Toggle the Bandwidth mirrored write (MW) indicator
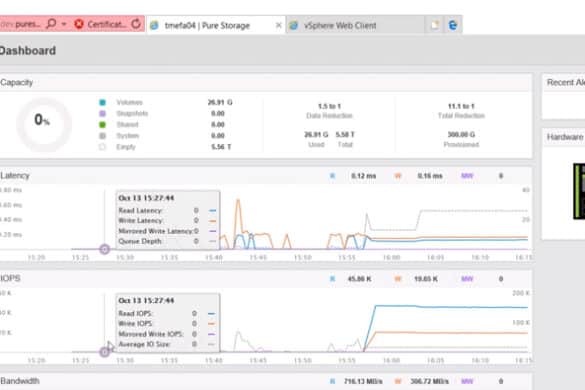 467,381
